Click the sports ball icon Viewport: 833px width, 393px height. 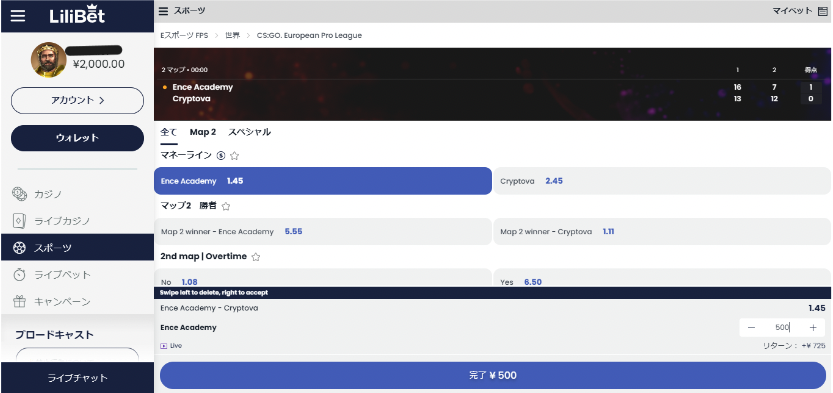point(20,248)
